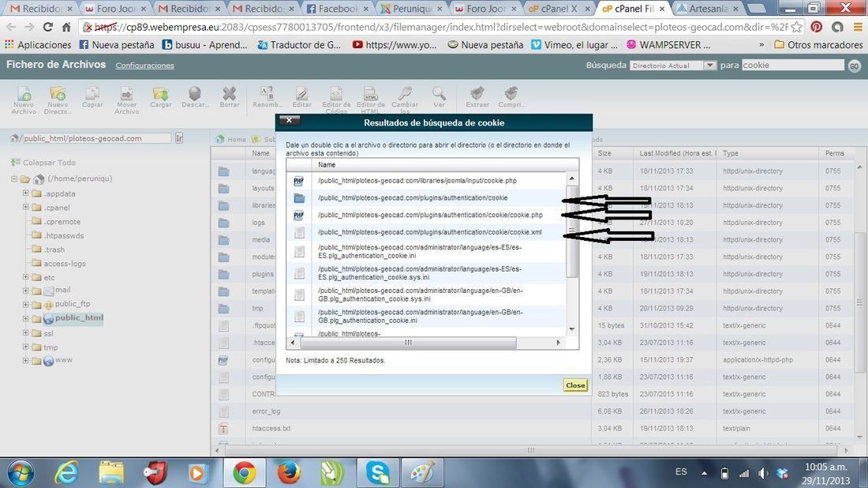Screen dimensions: 868x488
Task: Select the .htpasswds folder in the tree
Action: [64, 235]
